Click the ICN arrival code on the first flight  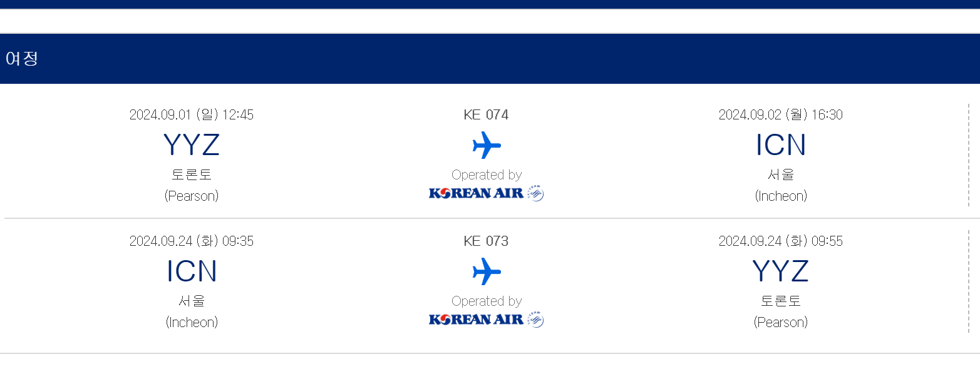click(x=780, y=145)
